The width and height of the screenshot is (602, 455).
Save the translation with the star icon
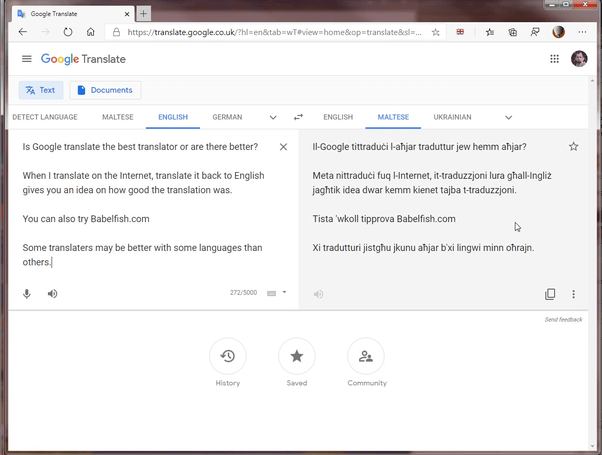point(573,146)
